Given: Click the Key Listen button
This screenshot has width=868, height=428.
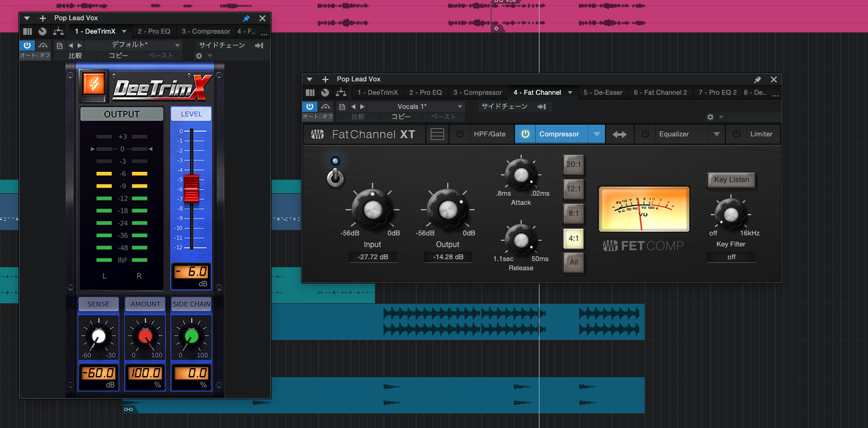Looking at the screenshot, I should (732, 180).
